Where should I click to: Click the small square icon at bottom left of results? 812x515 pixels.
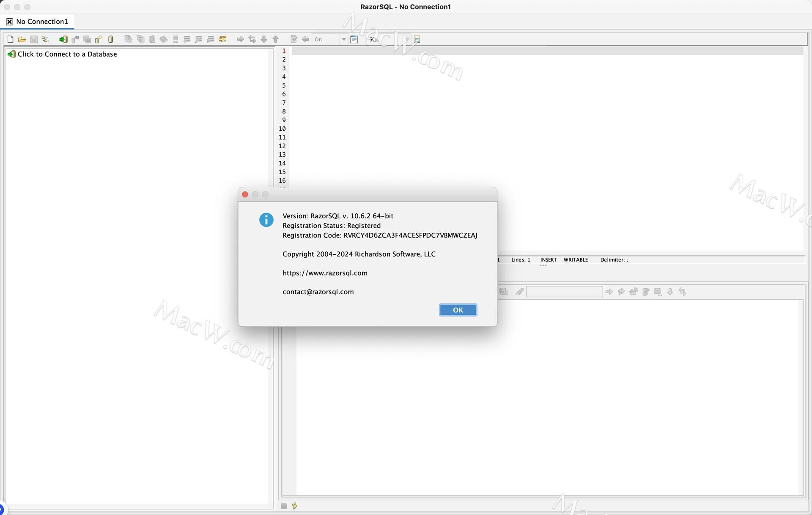284,506
